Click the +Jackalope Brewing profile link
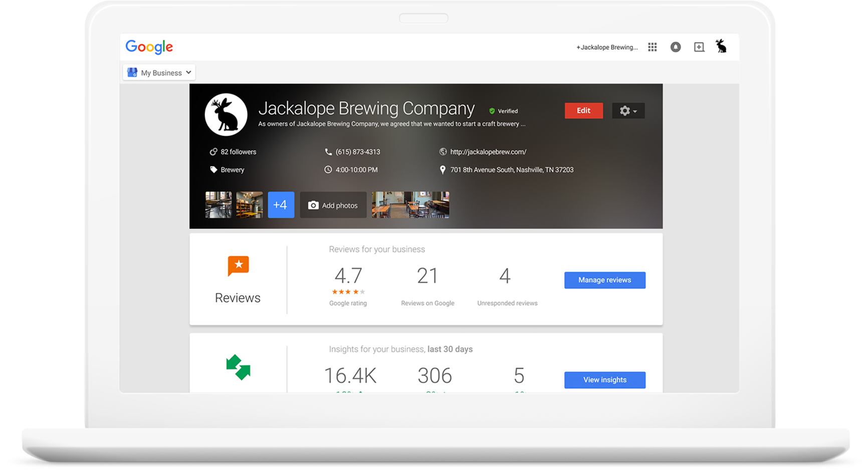 tap(607, 48)
